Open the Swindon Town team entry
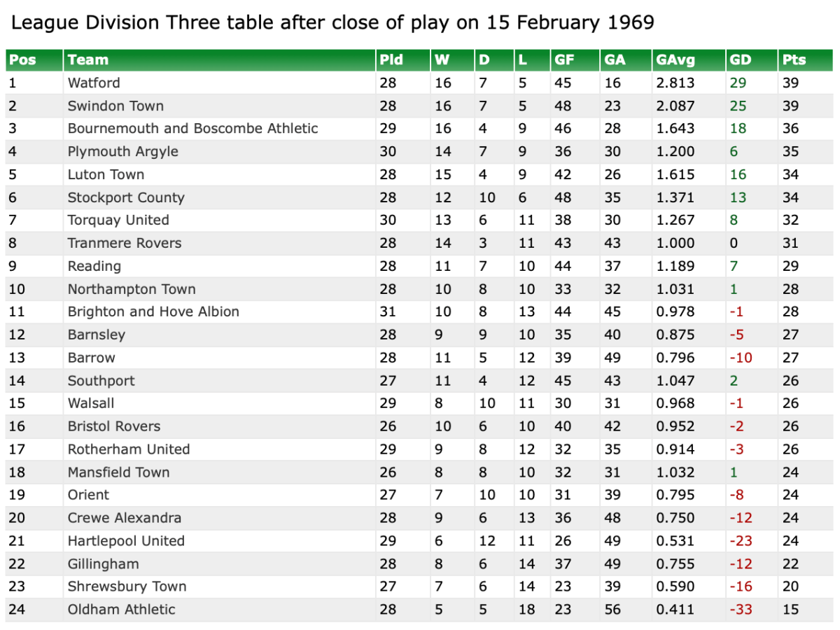Screen dimensions: 840x630 (x=115, y=106)
